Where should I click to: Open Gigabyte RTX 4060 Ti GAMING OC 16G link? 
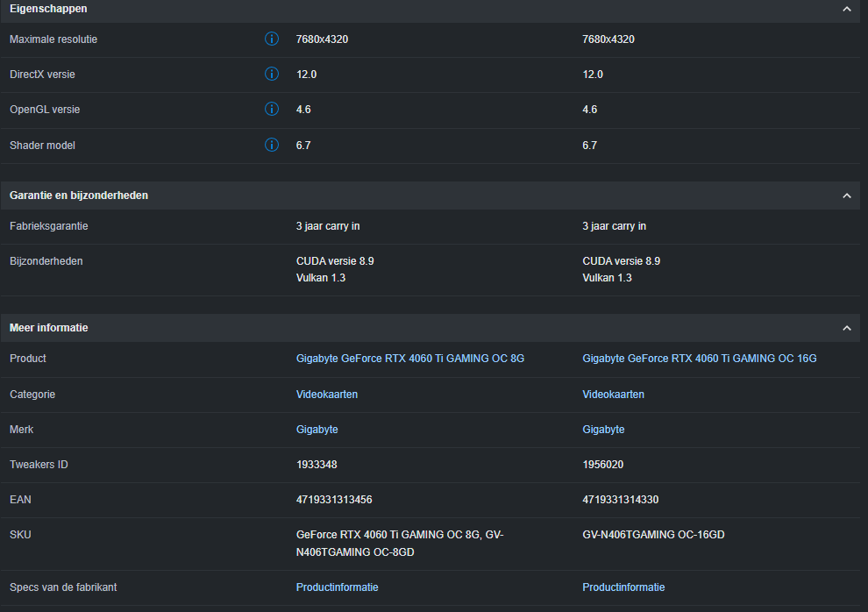699,359
